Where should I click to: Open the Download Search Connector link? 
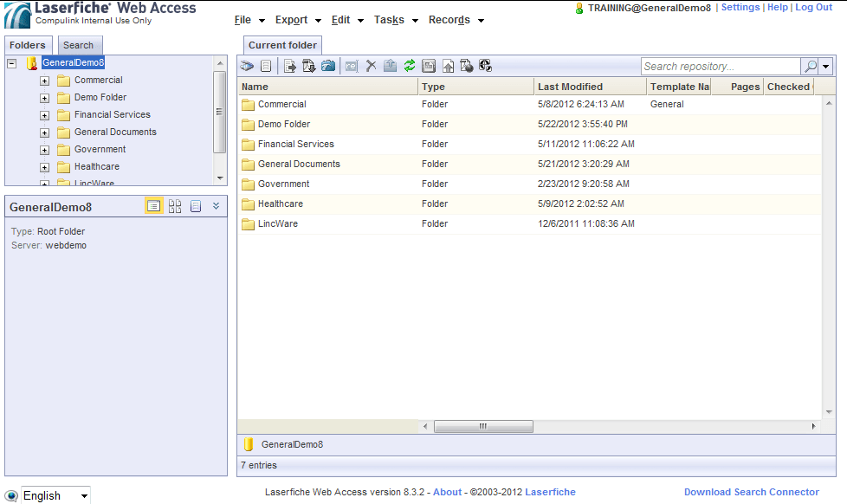coord(751,491)
